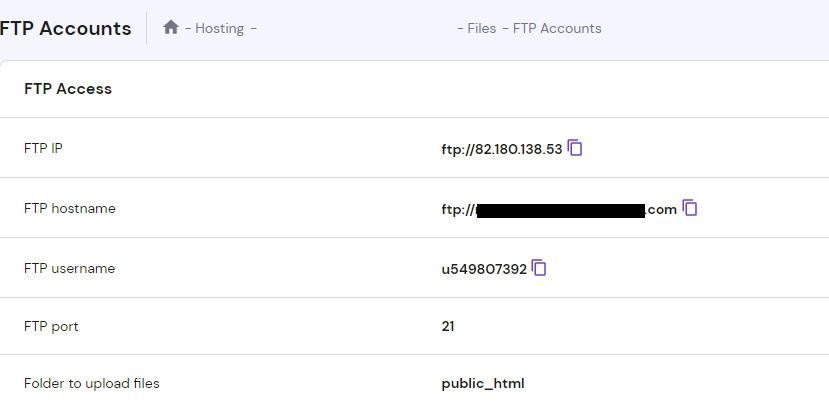This screenshot has width=829, height=407.
Task: Open the Files breadcrumb link
Action: click(x=482, y=28)
